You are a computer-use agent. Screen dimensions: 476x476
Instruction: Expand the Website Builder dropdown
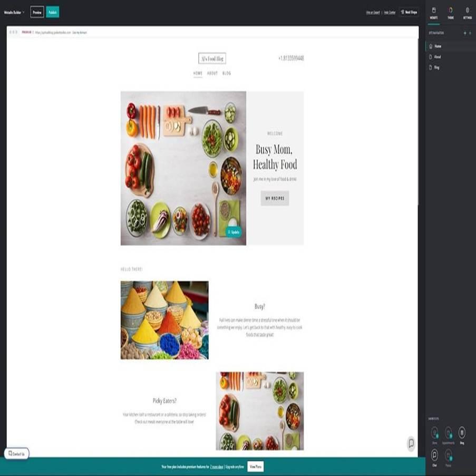[14, 12]
